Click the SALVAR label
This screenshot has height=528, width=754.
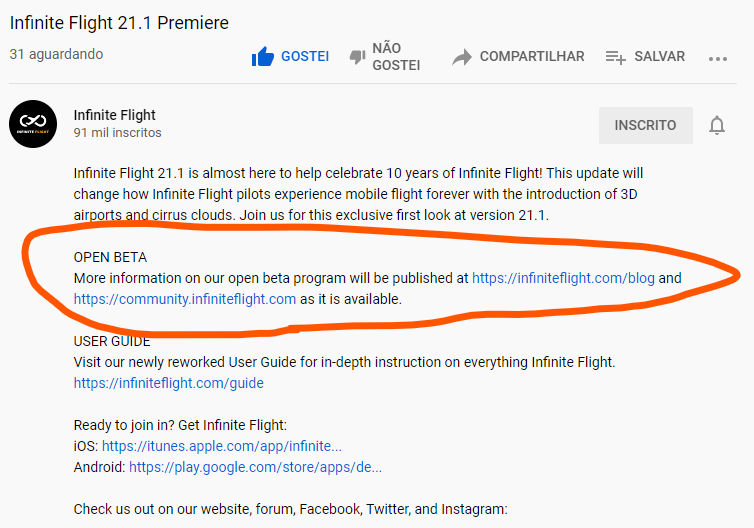[659, 57]
